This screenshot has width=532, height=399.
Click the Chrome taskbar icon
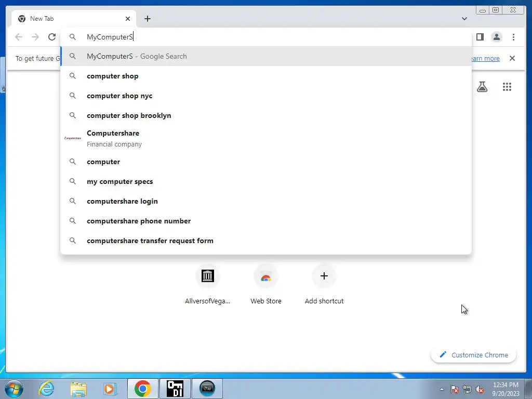142,389
